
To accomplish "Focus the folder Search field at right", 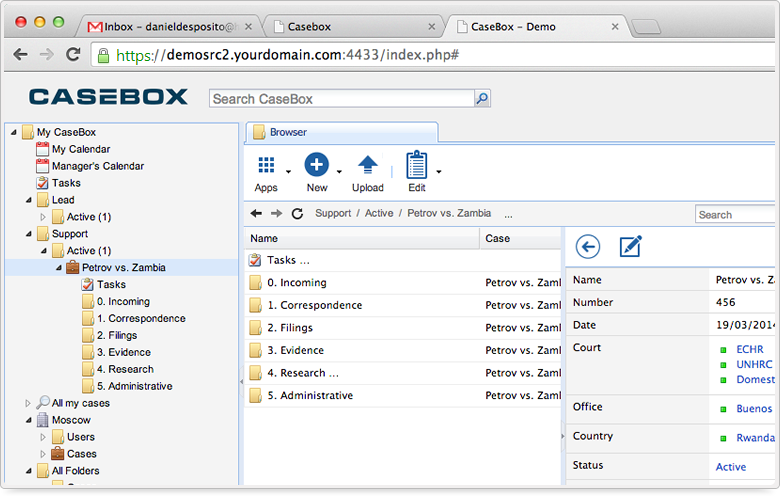I will tap(737, 214).
